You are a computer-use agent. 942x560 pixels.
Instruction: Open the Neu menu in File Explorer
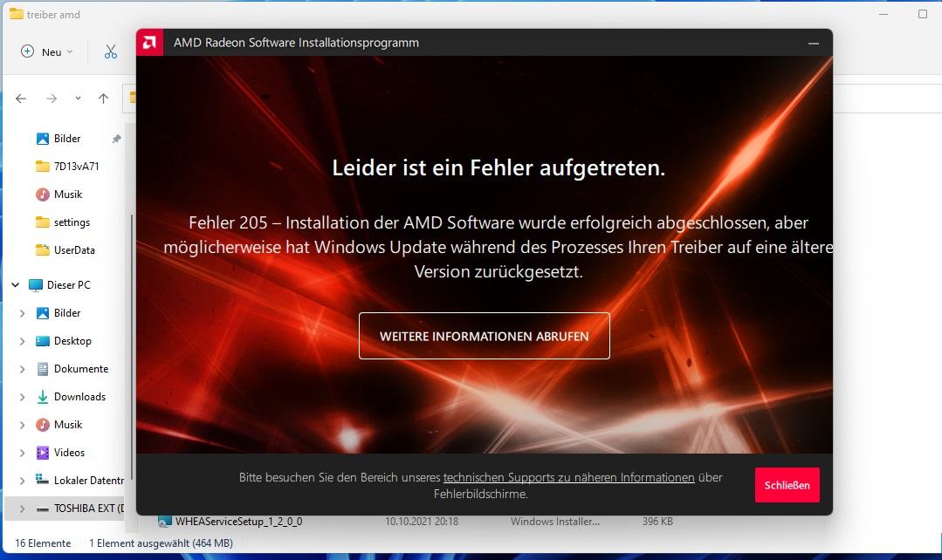click(x=47, y=51)
